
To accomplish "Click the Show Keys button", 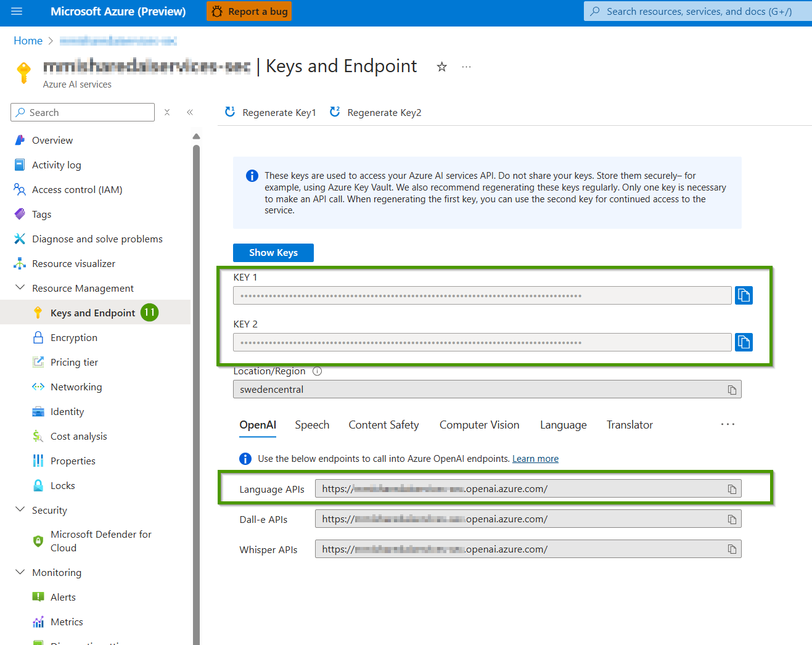I will pyautogui.click(x=273, y=253).
